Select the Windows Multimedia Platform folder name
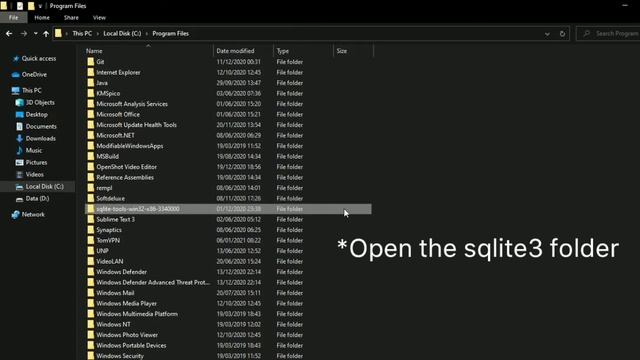The height and width of the screenshot is (360, 640). pyautogui.click(x=137, y=314)
